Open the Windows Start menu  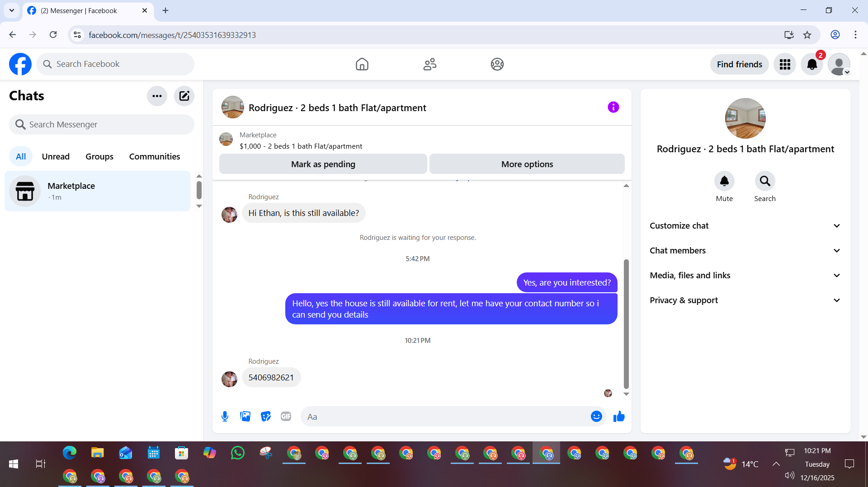tap(14, 464)
